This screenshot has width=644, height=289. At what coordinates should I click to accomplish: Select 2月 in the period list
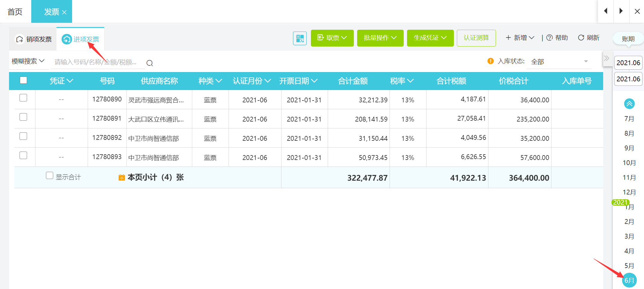629,221
